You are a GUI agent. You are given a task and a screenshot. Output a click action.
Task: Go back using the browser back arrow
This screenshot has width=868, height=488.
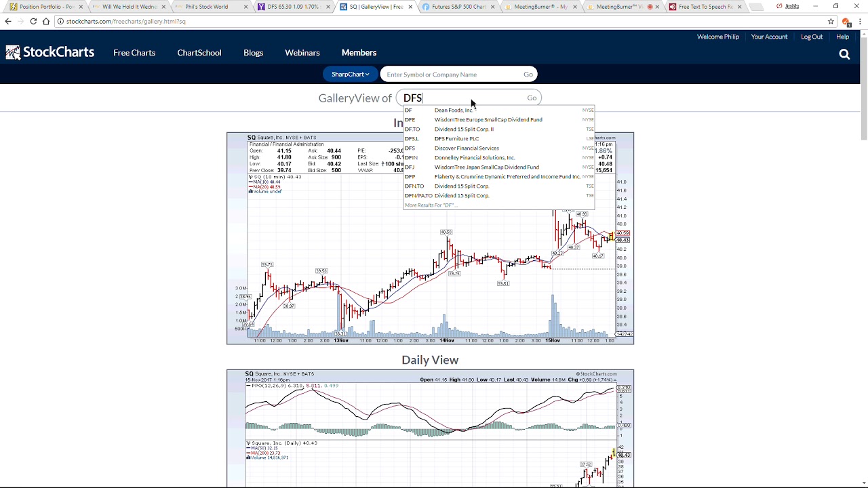[8, 21]
